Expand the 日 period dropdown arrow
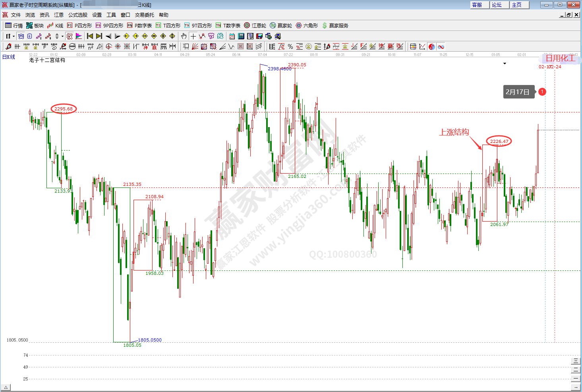Screen dimensions: 582x392 tap(14, 37)
